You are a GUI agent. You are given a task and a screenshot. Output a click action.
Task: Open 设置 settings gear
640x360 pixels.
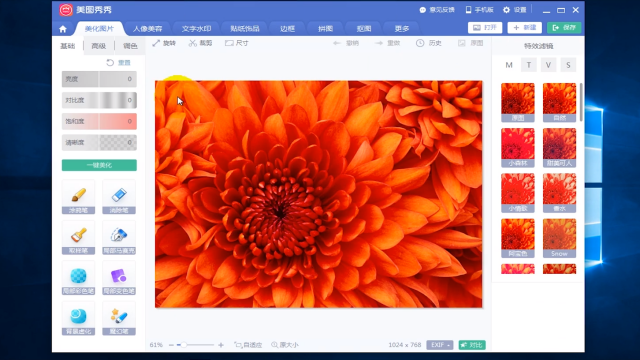point(515,10)
